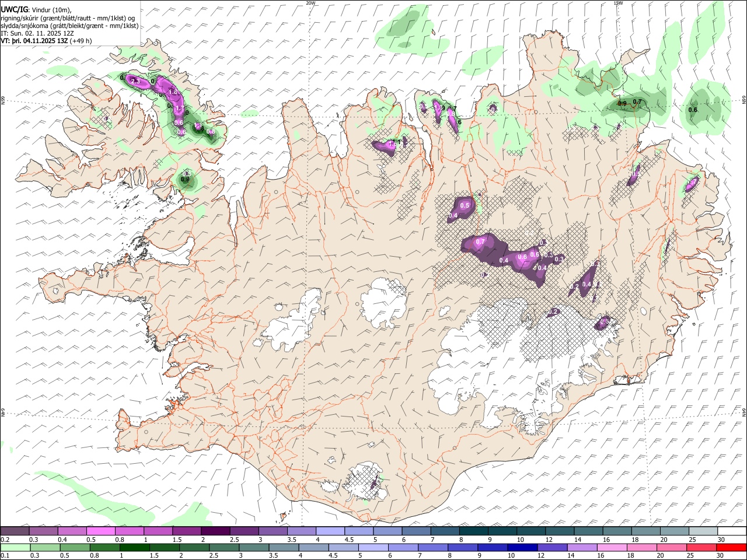Click the 0.7 value on the northeast green patch
This screenshot has height=560, width=747.
point(637,102)
